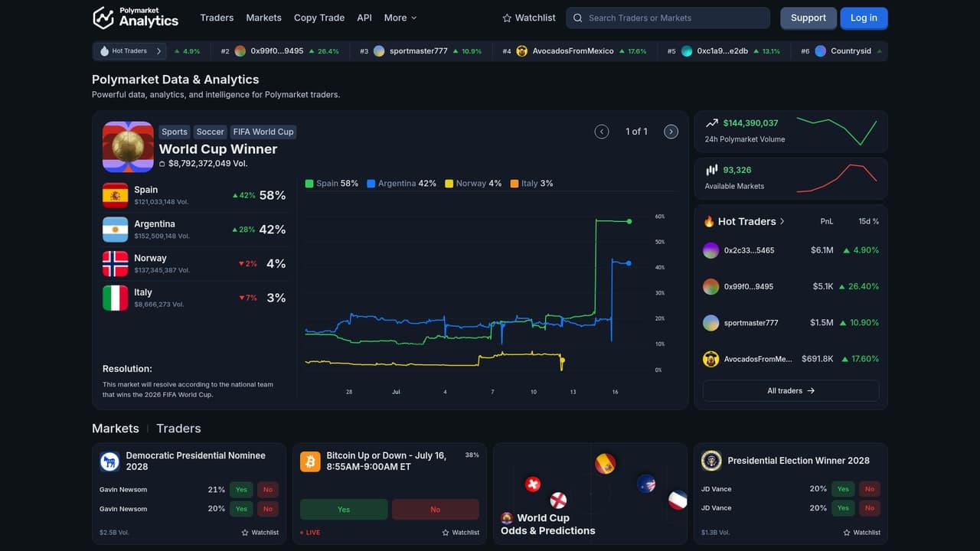Go to Copy Trade page
Image resolution: width=980 pixels, height=551 pixels.
point(319,18)
